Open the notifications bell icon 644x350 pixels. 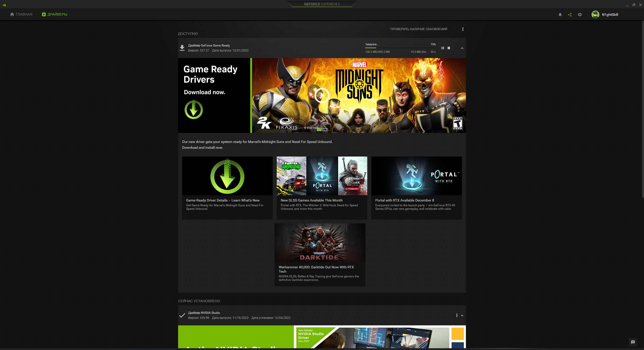[560, 15]
